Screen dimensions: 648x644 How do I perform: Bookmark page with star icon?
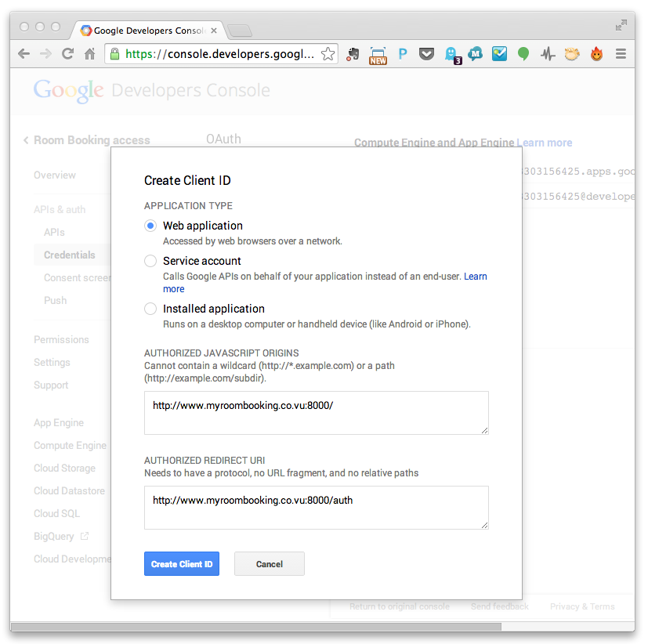(328, 54)
